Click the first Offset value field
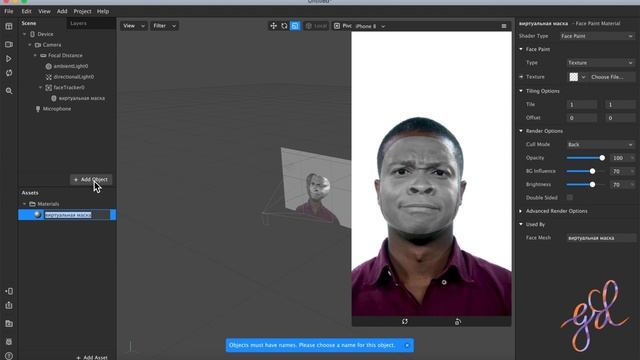 tap(582, 118)
